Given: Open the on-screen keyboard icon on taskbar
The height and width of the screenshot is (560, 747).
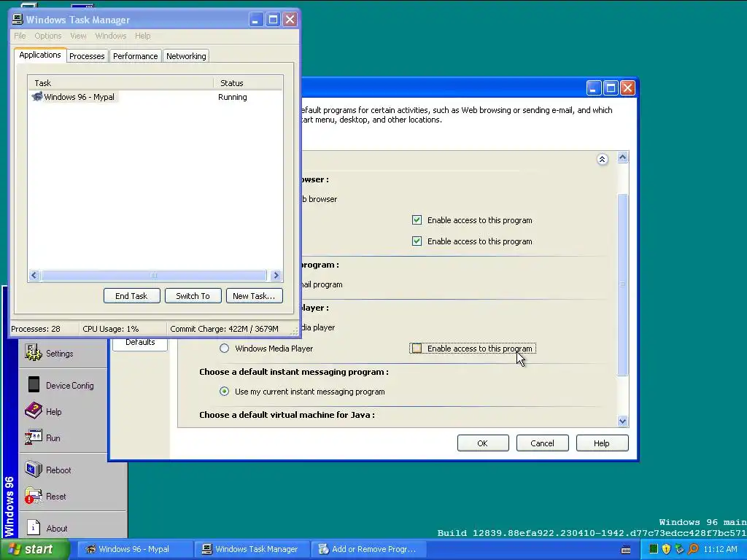Looking at the screenshot, I should (x=626, y=550).
